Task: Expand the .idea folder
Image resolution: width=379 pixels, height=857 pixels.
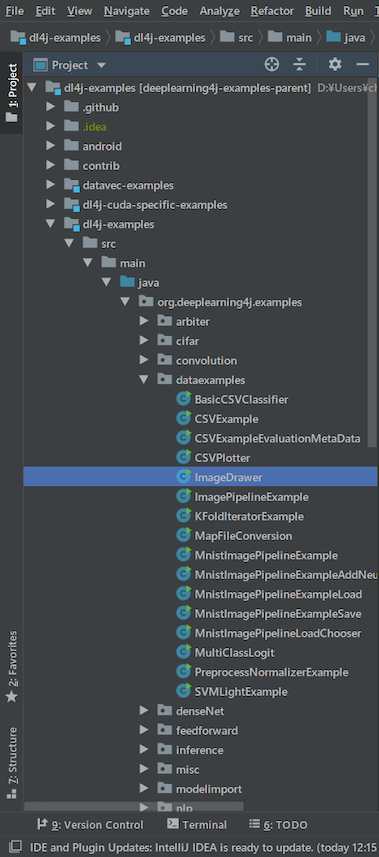Action: (x=51, y=127)
